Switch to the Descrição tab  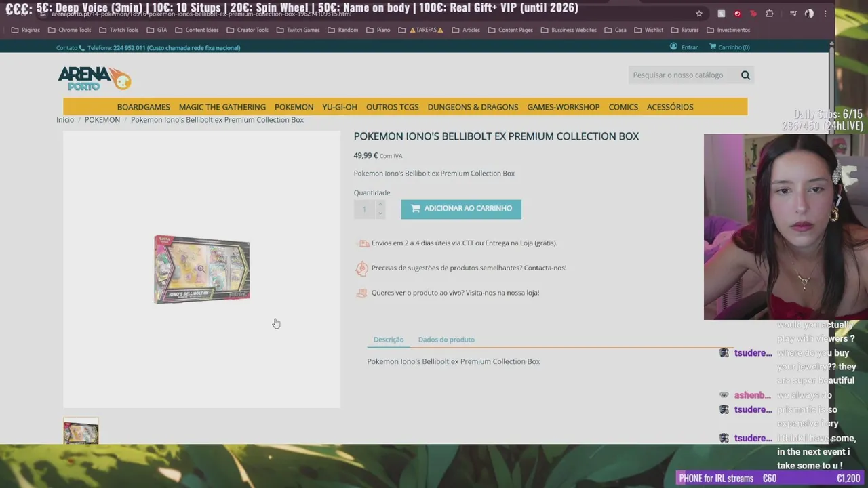pyautogui.click(x=389, y=340)
